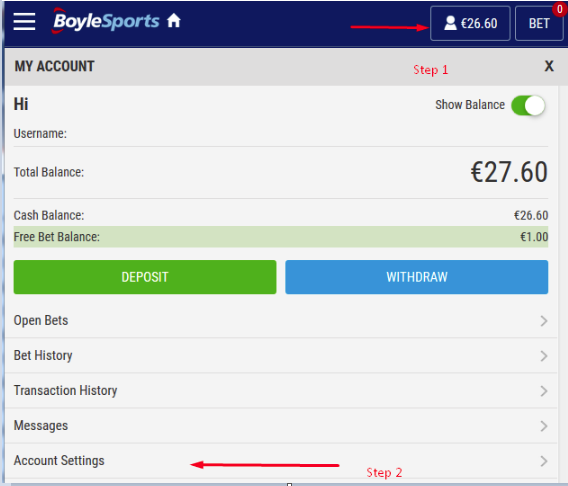Open the Transaction History menu row
This screenshot has width=568, height=486.
coord(281,391)
